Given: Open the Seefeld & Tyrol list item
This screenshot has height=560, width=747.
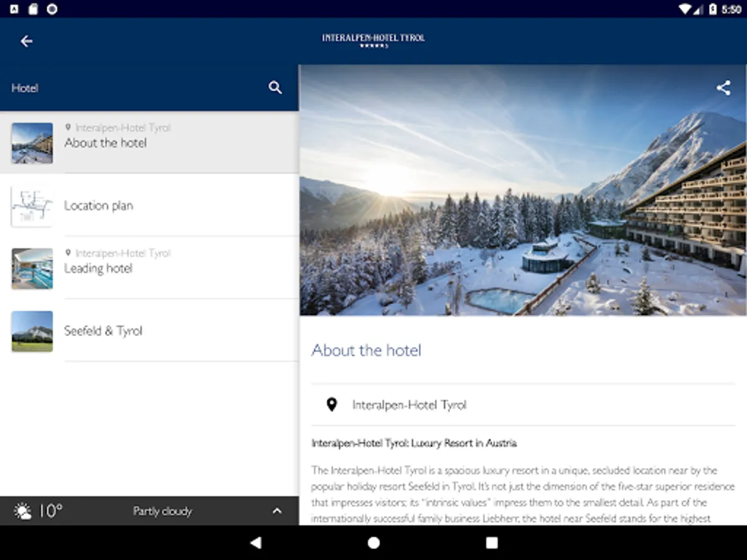Looking at the screenshot, I should click(149, 331).
